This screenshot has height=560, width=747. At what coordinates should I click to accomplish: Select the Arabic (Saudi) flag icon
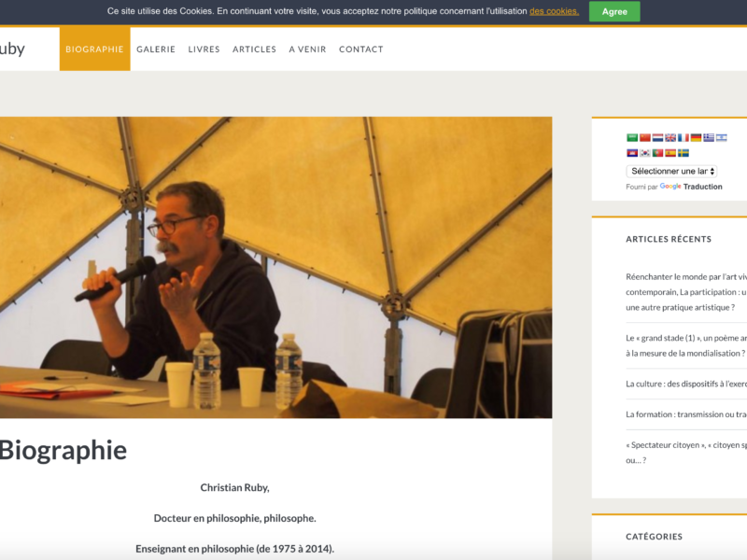click(632, 137)
